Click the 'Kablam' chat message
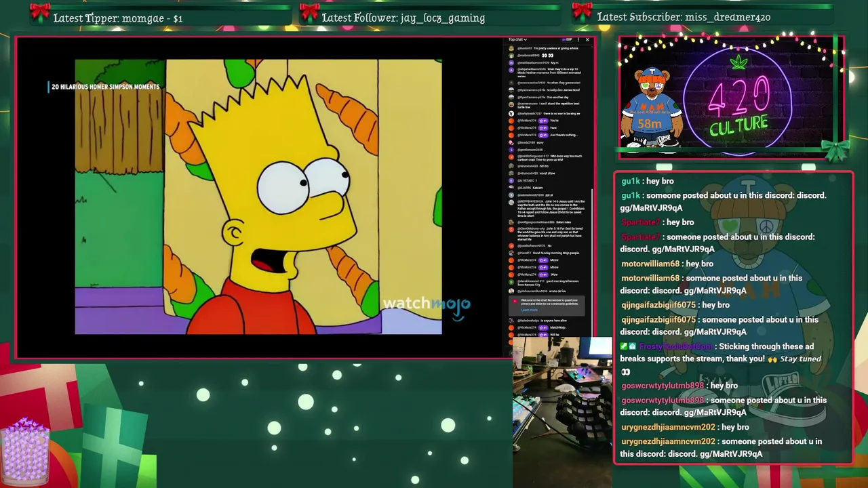Screen dimensions: 868x488 pos(538,188)
